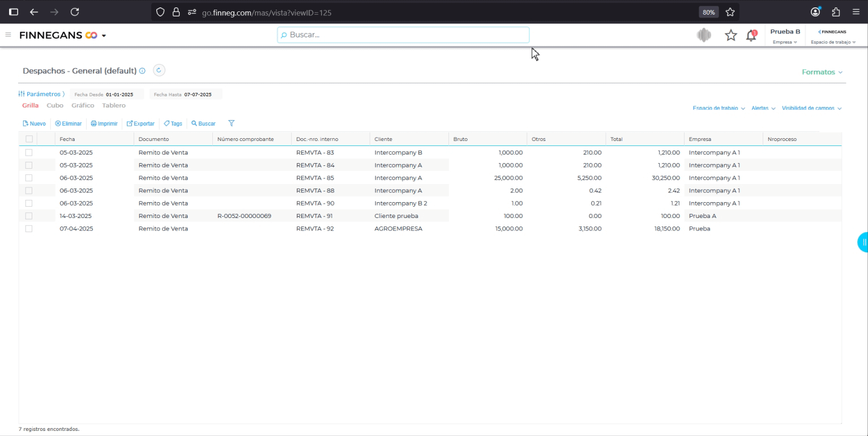Click in the Buscar search field

[403, 35]
